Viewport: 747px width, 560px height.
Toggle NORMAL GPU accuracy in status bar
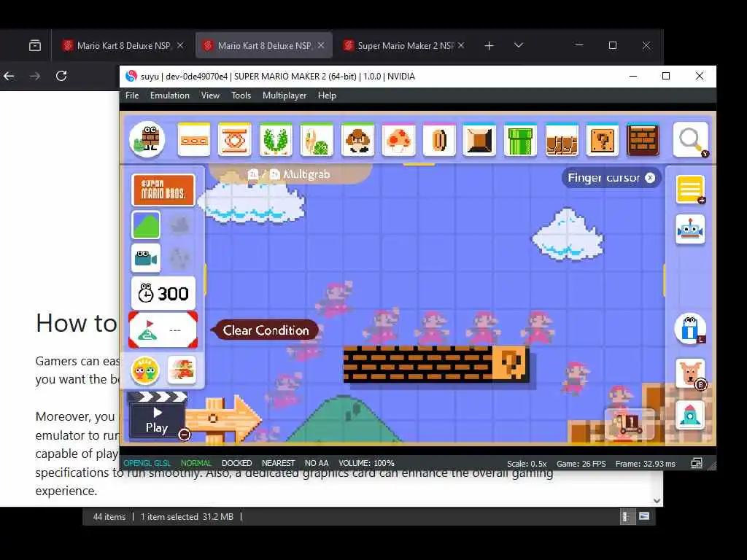(x=196, y=463)
